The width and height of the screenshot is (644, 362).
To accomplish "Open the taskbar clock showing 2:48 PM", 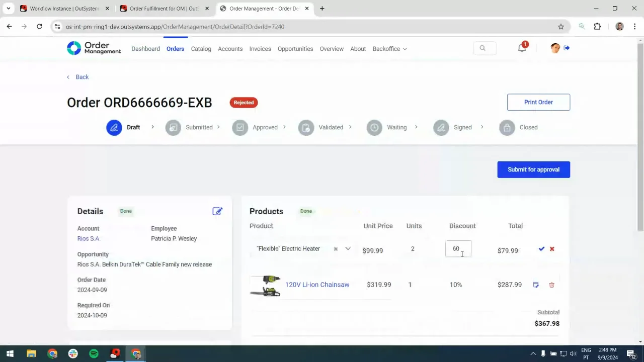I will coord(608,354).
